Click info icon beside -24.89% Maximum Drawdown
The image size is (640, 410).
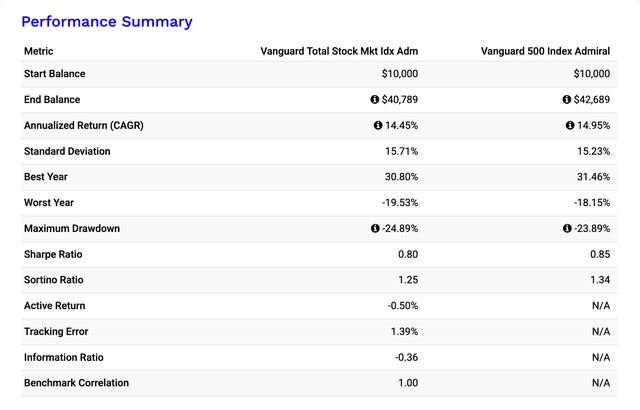click(x=375, y=228)
